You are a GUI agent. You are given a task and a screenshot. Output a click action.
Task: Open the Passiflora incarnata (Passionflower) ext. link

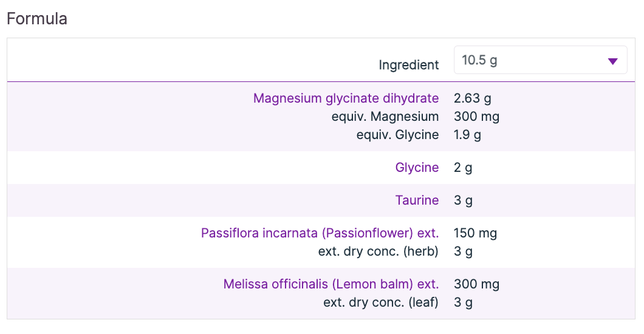320,233
